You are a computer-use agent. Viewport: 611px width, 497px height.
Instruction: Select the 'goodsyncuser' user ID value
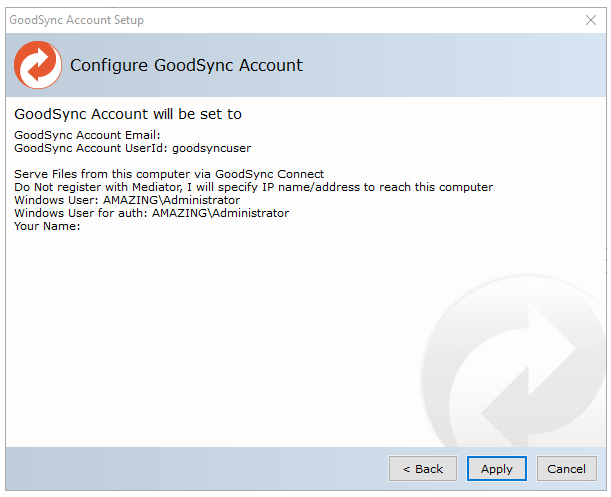tap(212, 147)
